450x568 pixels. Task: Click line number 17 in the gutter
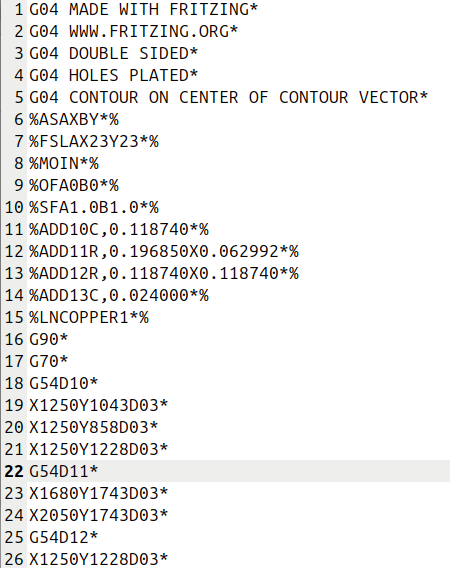[x=14, y=362]
